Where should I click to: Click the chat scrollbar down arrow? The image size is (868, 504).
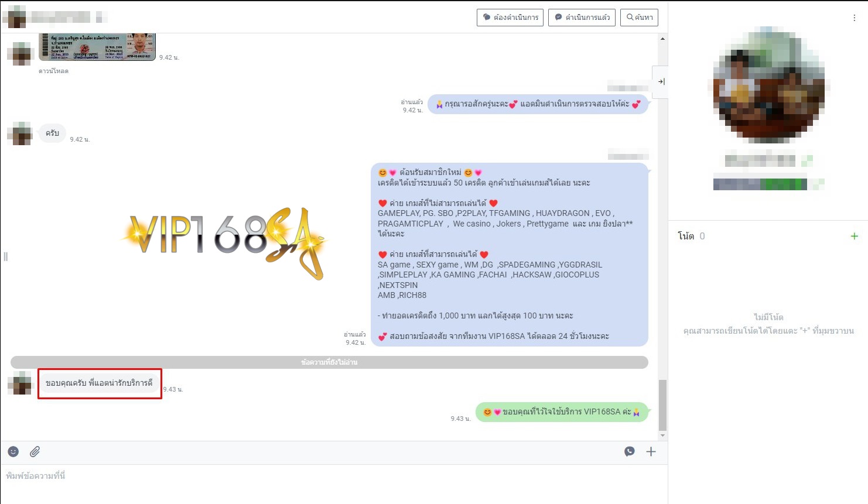pos(662,436)
